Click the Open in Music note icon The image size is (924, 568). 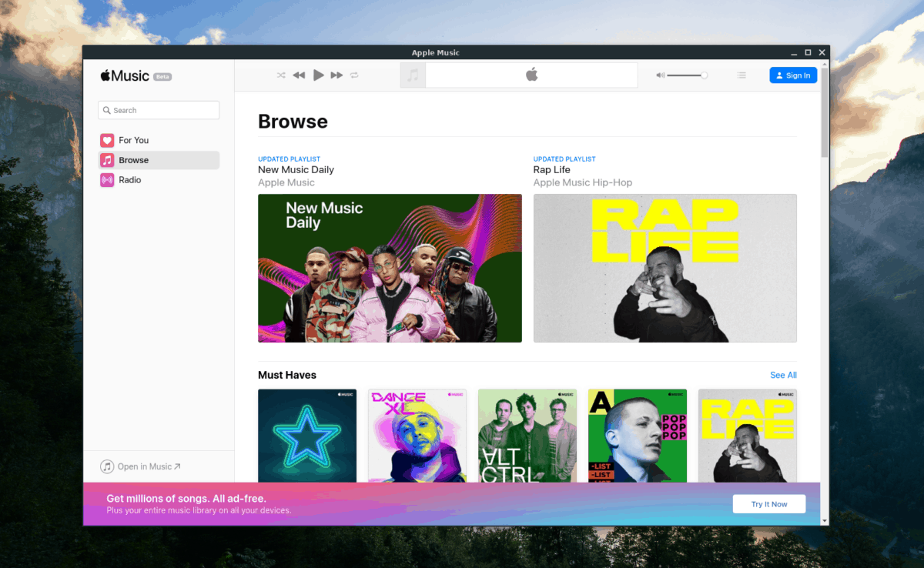tap(107, 466)
